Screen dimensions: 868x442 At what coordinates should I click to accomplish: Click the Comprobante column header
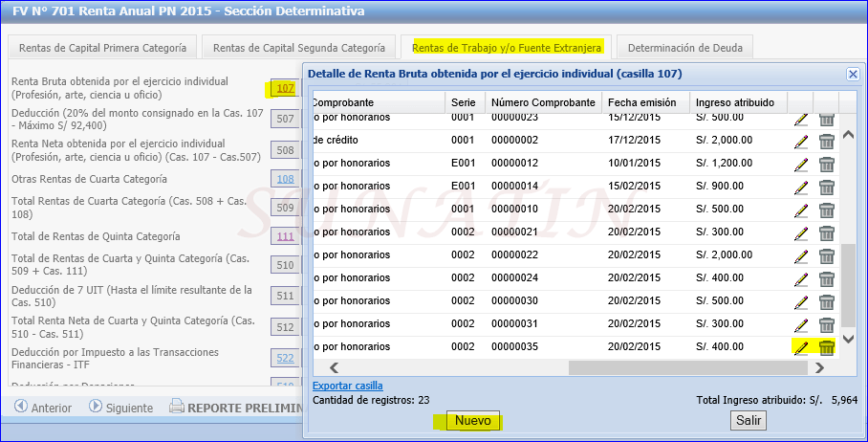pos(380,102)
